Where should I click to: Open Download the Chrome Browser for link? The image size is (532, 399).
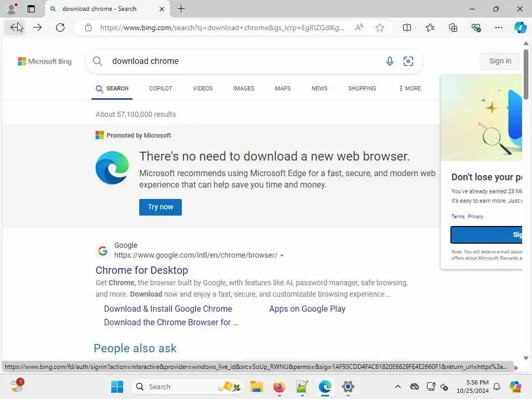171,322
